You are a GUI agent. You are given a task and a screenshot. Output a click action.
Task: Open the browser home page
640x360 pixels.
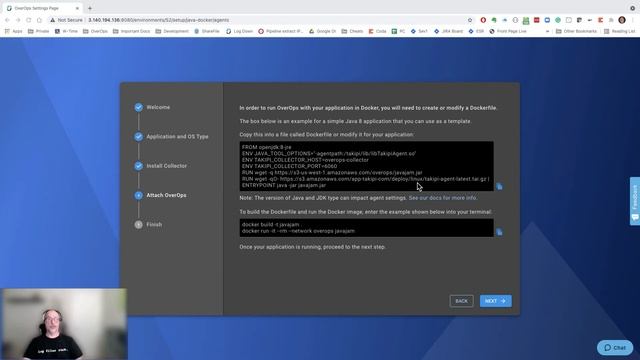click(x=39, y=20)
